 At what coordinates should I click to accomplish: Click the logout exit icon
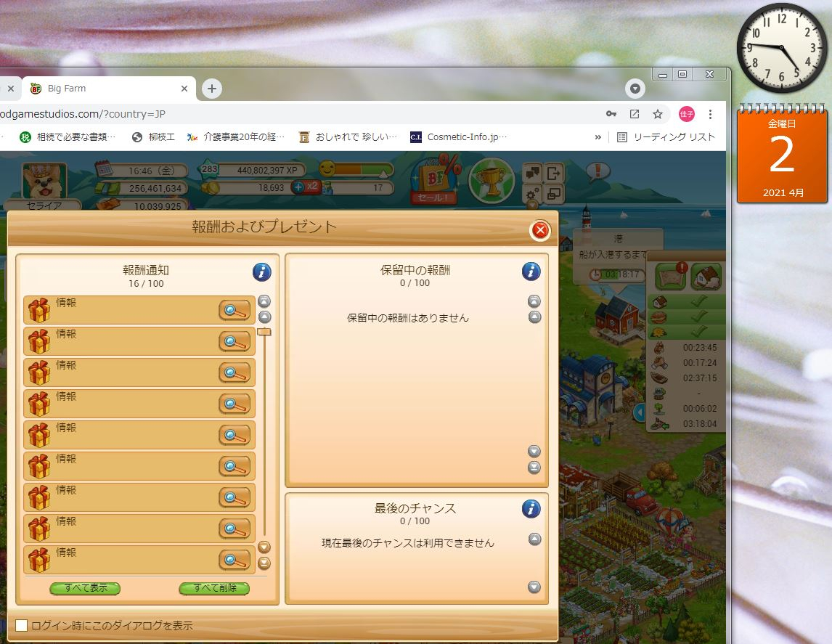tap(553, 173)
